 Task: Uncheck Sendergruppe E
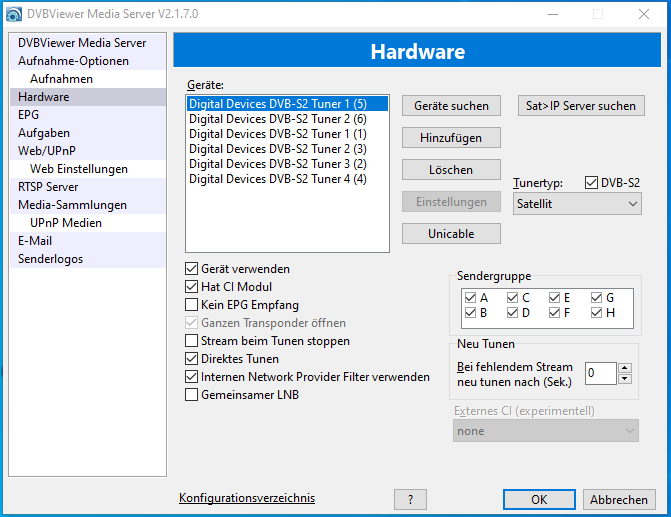[554, 297]
